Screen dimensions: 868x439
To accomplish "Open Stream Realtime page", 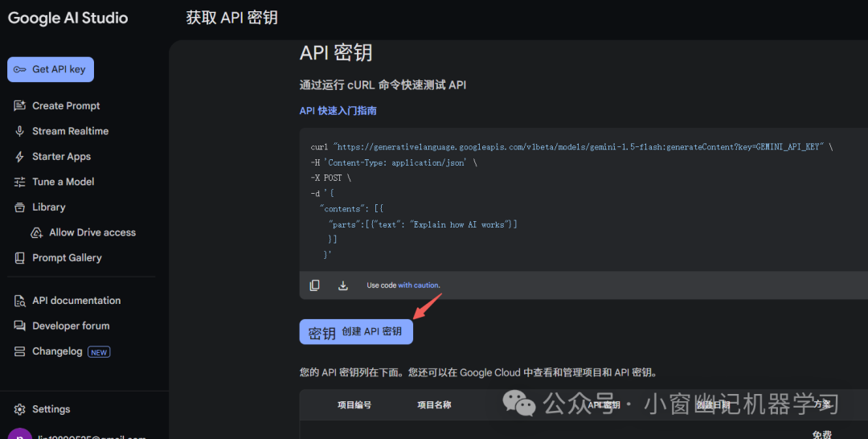I will (70, 131).
